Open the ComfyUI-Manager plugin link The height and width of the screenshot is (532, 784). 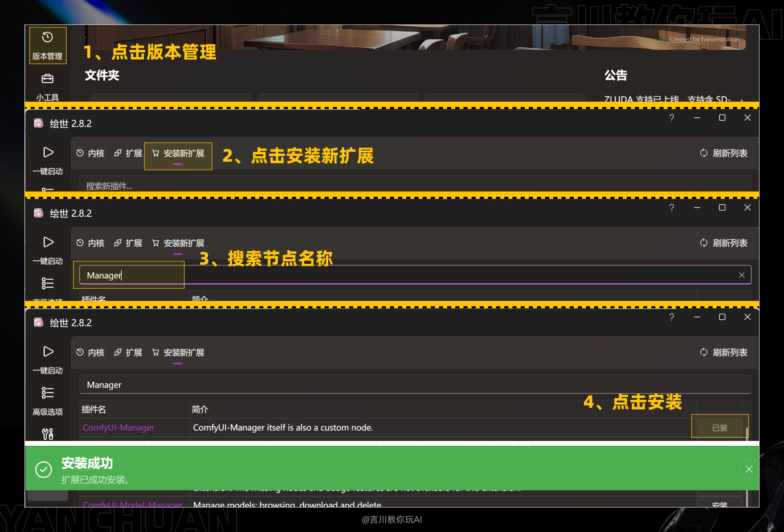click(118, 427)
